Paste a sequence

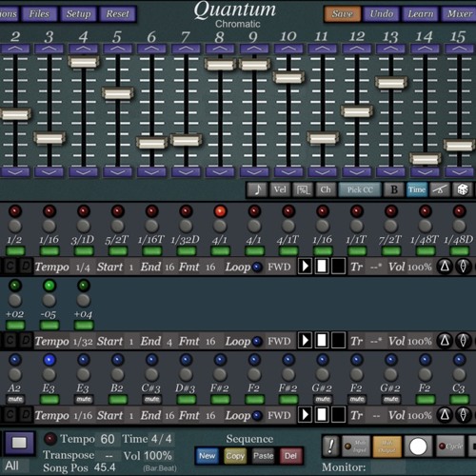263,456
